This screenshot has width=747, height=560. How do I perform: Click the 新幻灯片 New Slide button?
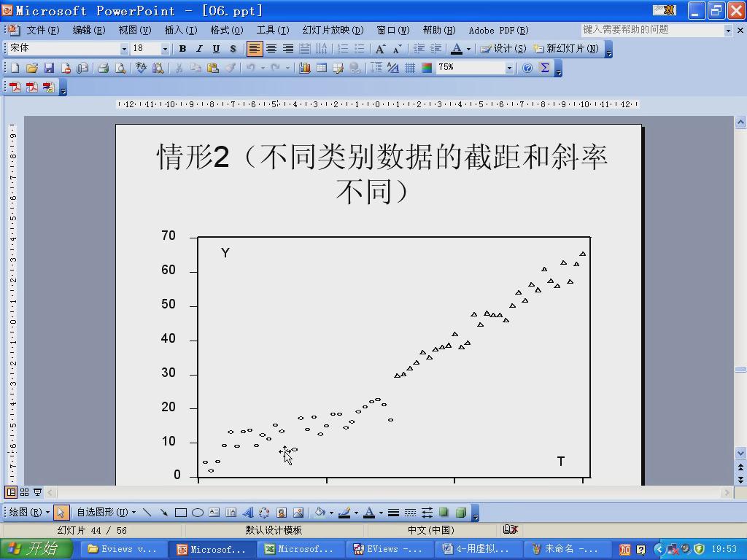(566, 49)
